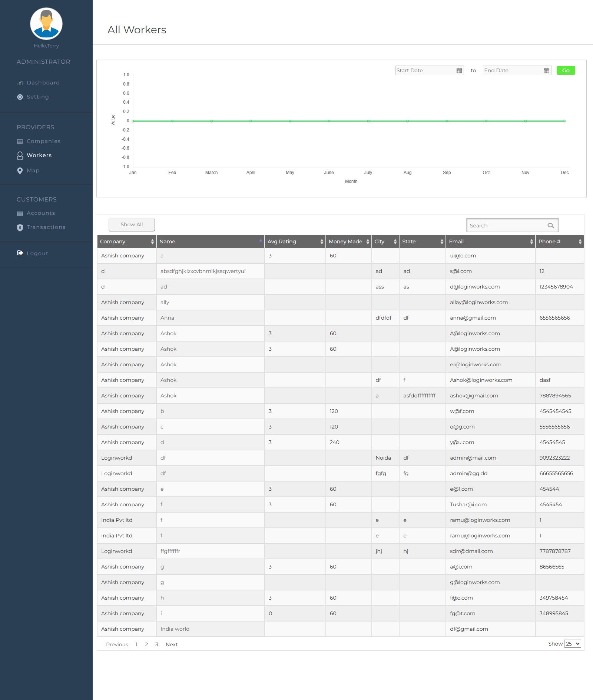593x700 pixels.
Task: Click email anna@gmail.com cell
Action: tap(491, 318)
